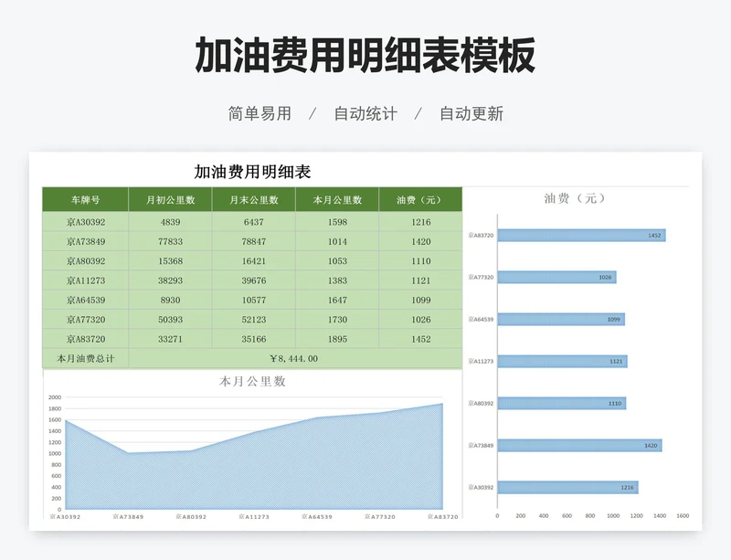Click the 加油费用明细表 sheet title
This screenshot has height=560, width=731.
point(252,172)
